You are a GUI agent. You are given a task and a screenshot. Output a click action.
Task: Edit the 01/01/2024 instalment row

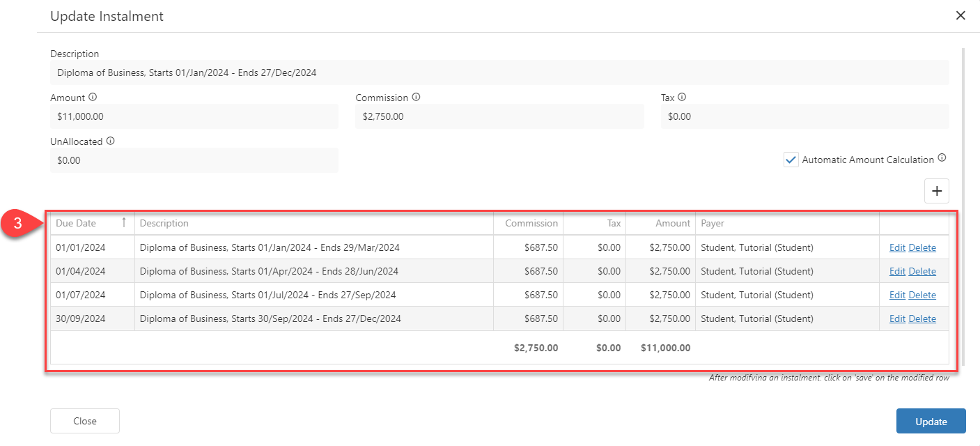point(897,247)
